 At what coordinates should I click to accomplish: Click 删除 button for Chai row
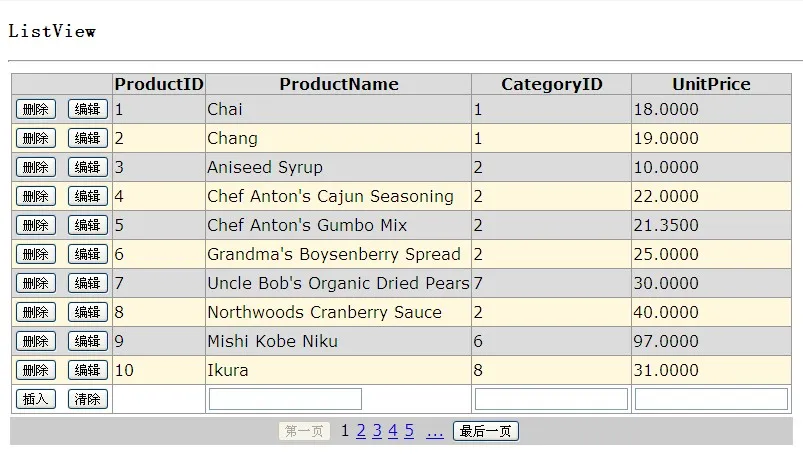click(x=35, y=109)
